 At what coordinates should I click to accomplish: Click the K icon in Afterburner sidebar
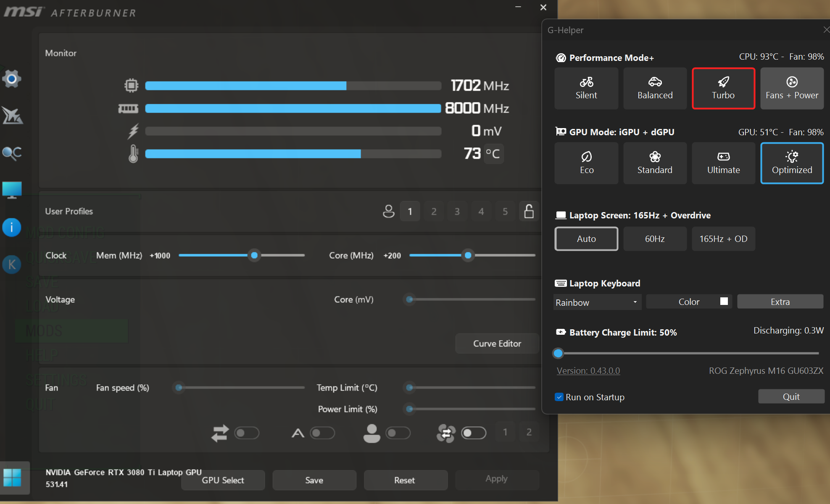12,264
